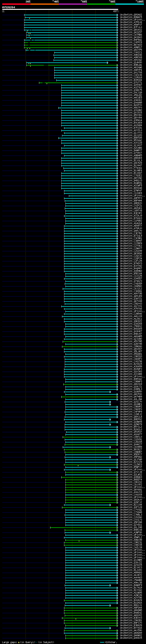
Task: Select UniRef100_Q111M3 label
Action: coord(131,135)
